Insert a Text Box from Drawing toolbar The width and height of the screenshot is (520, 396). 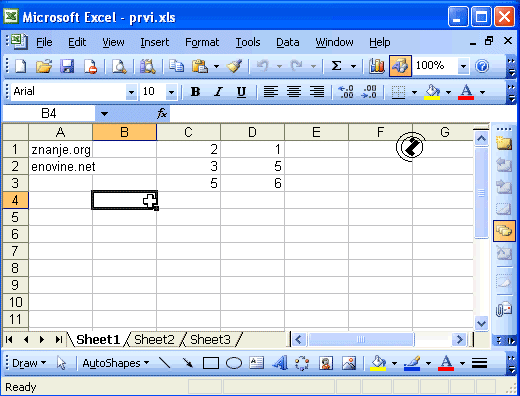[257, 363]
